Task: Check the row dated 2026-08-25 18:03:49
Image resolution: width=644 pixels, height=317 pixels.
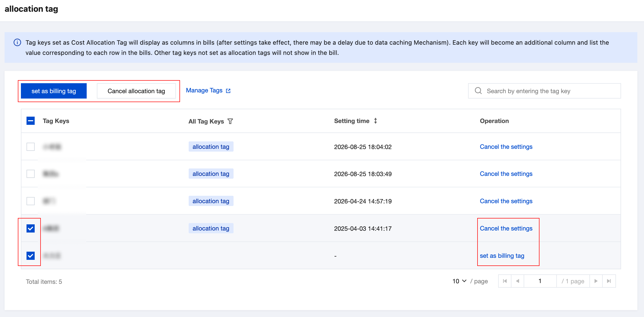Action: 31,174
